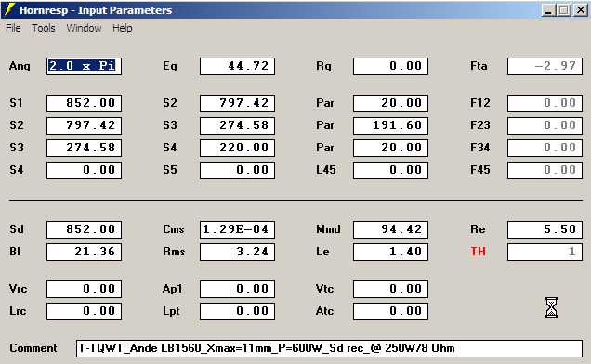Viewport: 591px width, 364px height.
Task: Click the left-column S4 field 0.00
Action: point(84,170)
